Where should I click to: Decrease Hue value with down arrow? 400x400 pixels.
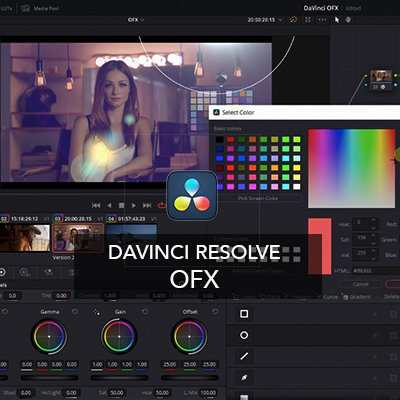tap(373, 228)
